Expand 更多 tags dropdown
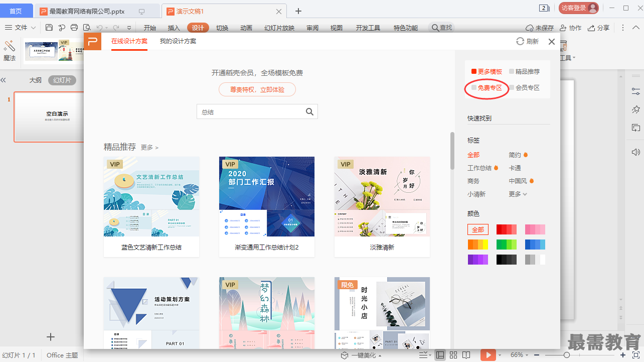 pos(518,194)
